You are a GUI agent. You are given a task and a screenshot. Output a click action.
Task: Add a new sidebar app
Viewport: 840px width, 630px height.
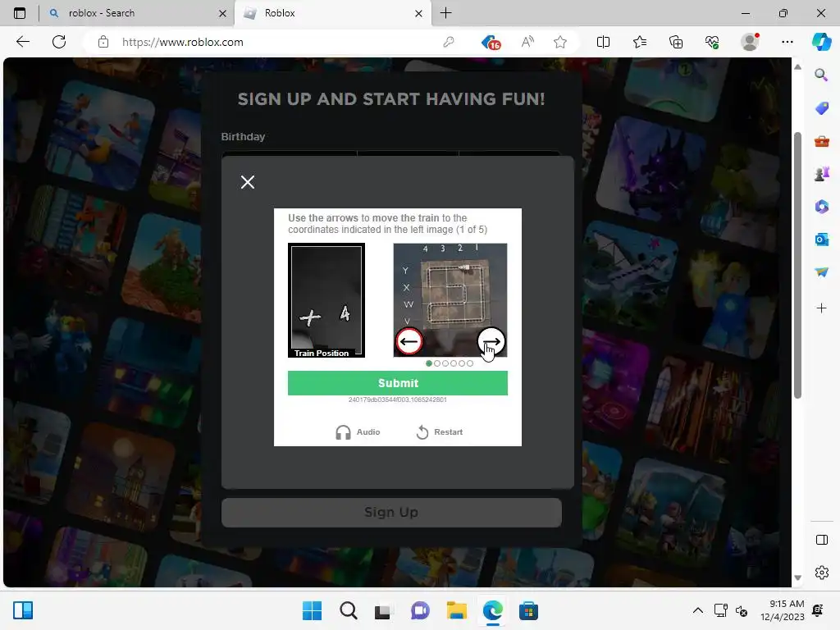(x=822, y=308)
